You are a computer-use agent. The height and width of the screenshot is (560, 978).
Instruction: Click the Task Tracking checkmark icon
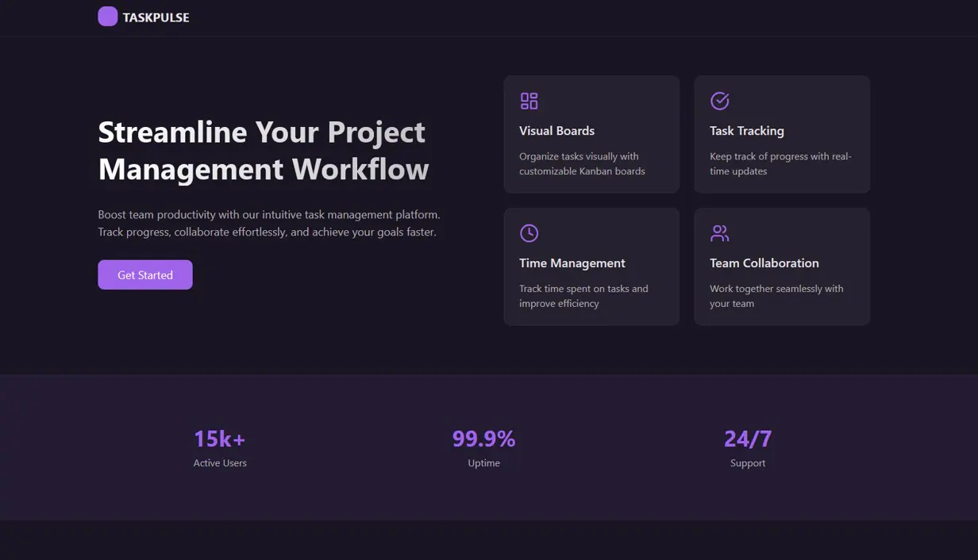pyautogui.click(x=719, y=101)
